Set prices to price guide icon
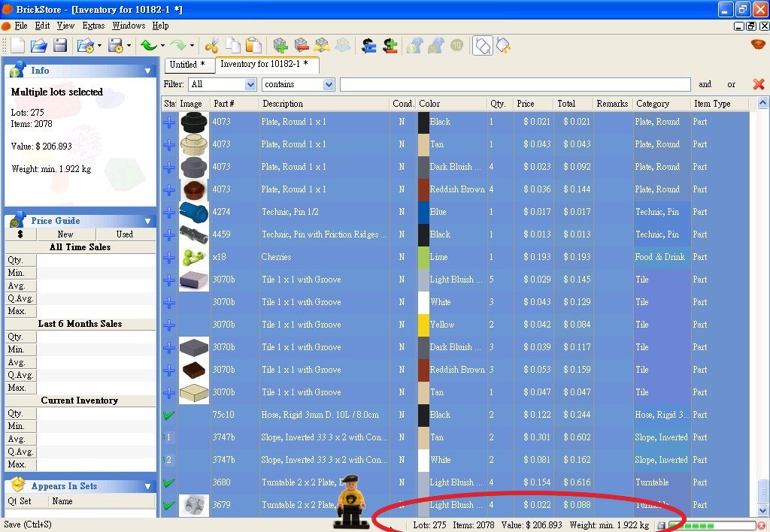The width and height of the screenshot is (770, 532). click(x=368, y=46)
